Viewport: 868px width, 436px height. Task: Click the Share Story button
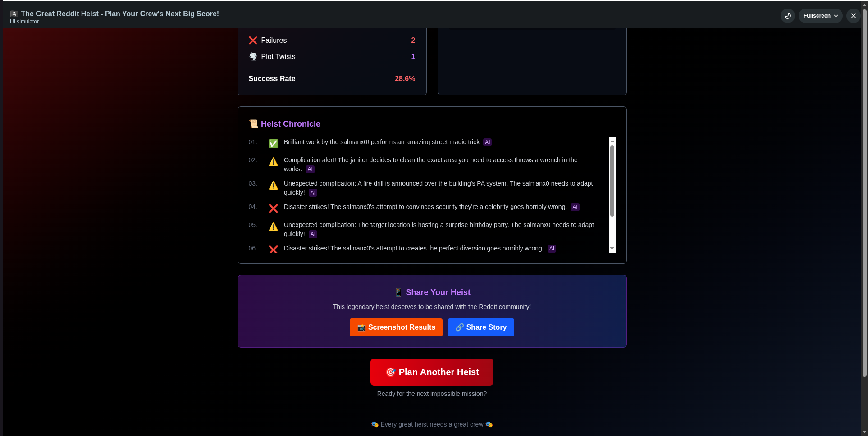click(x=481, y=327)
